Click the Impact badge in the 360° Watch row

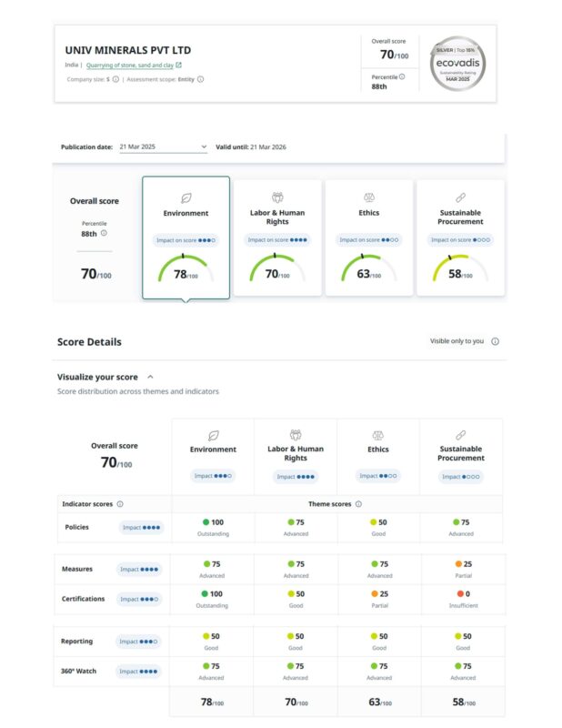[140, 672]
